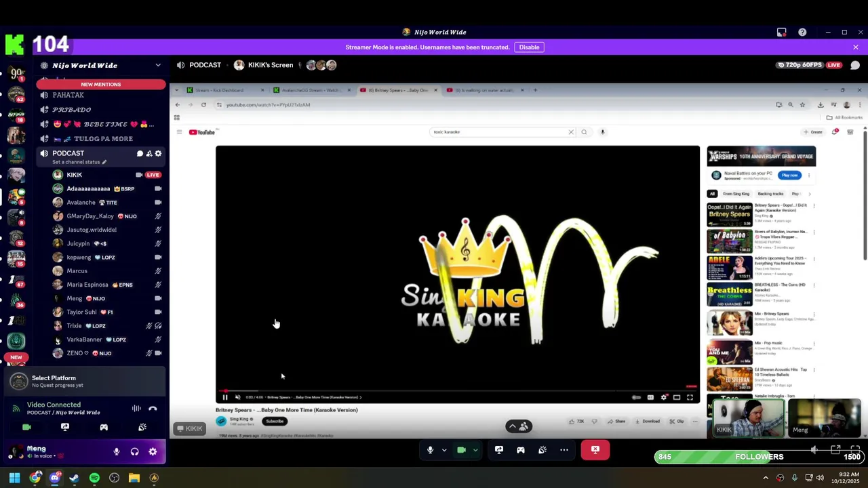Switch to Stream - Kick Dashboard tab
Screen dimensions: 868x488
[224, 90]
